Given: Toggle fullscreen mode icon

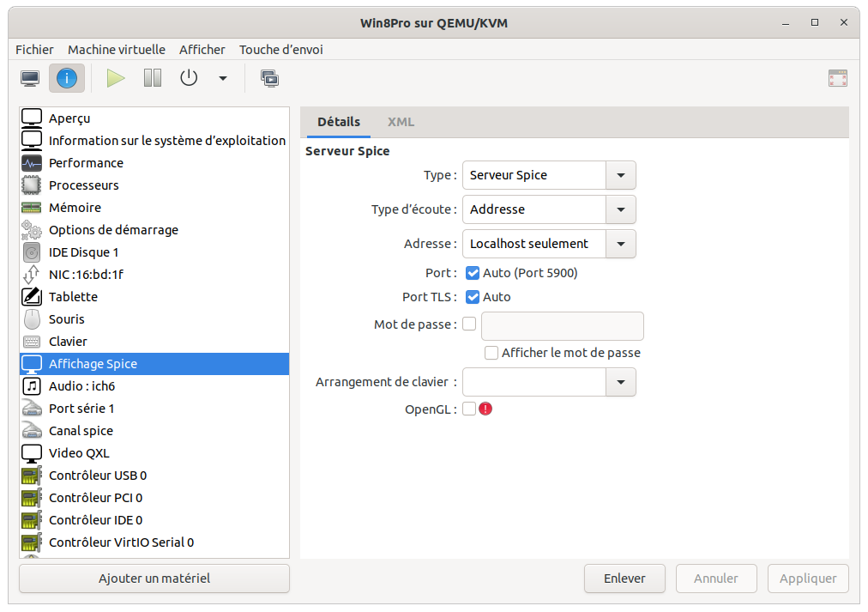Looking at the screenshot, I should pyautogui.click(x=838, y=78).
